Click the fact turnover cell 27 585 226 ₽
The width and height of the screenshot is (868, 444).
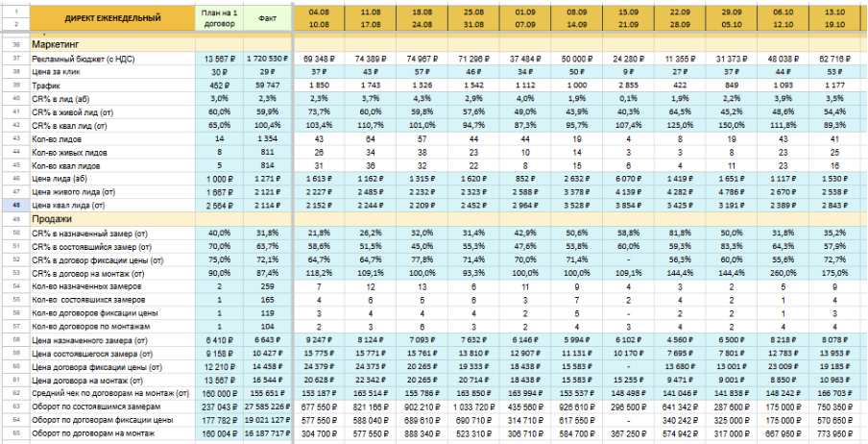(267, 407)
